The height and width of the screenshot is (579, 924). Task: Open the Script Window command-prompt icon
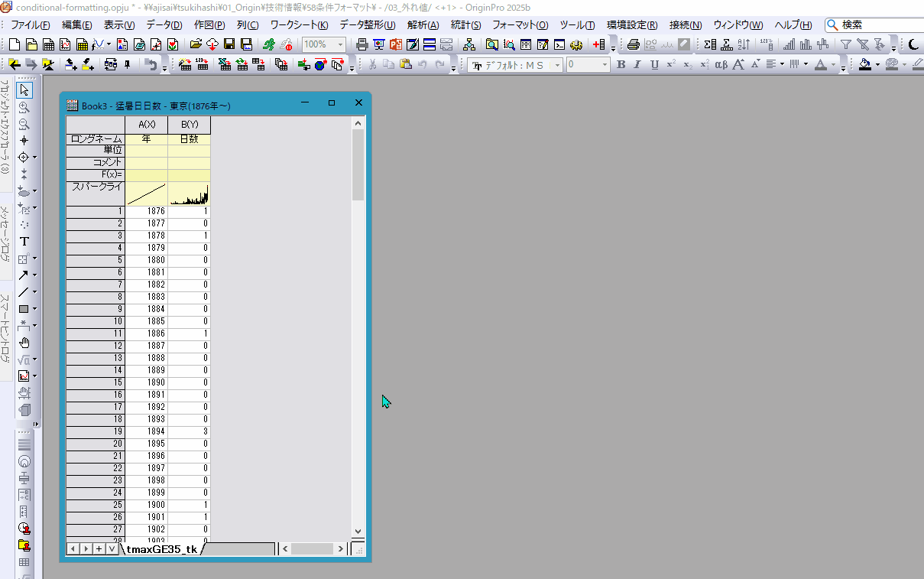tap(559, 44)
